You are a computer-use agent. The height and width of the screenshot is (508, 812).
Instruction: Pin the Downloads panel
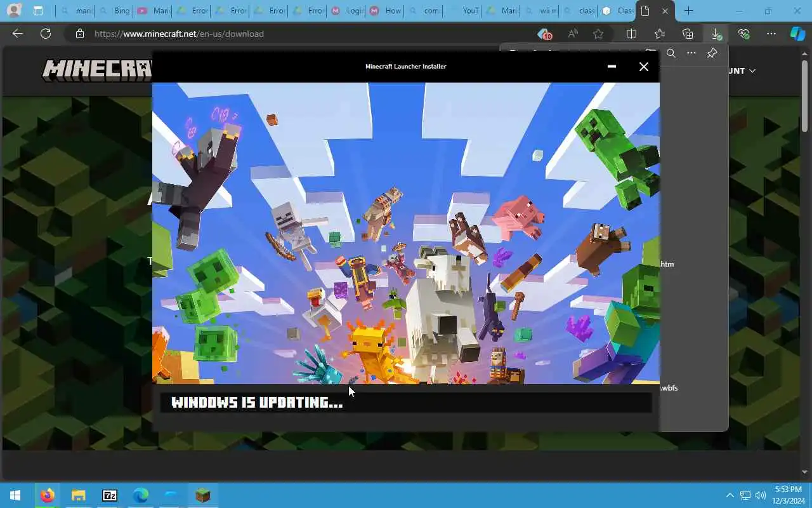click(x=712, y=53)
